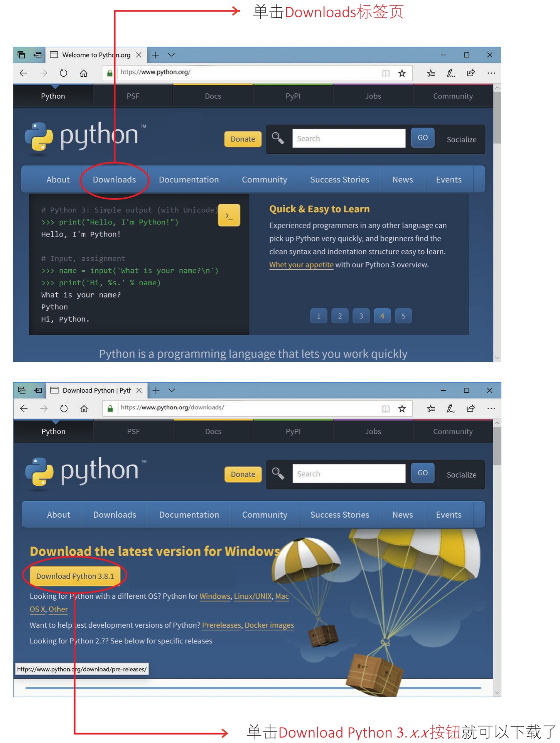This screenshot has height=743, width=560.
Task: Click scrollbar thumb in top browser window
Action: tap(497, 118)
